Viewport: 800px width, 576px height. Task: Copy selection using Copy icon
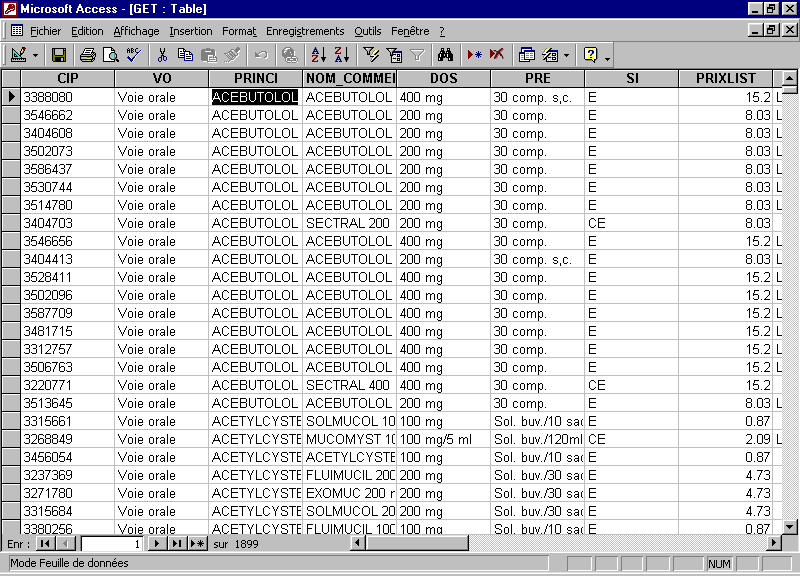click(185, 55)
